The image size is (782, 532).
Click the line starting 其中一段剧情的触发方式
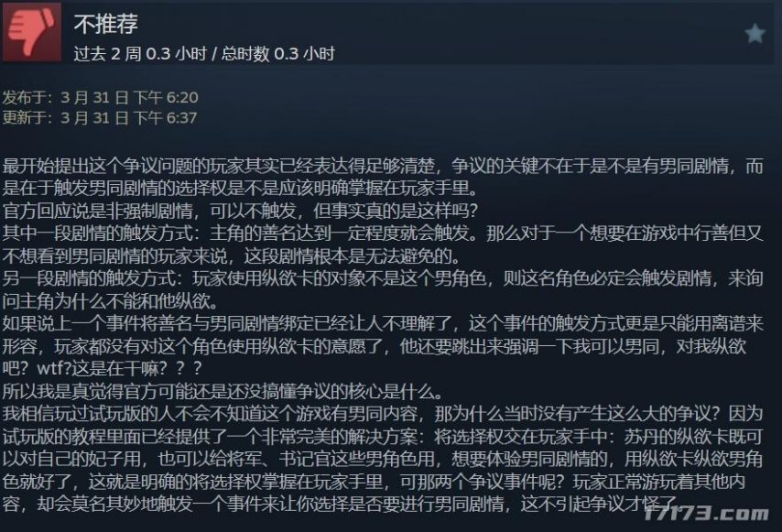(x=383, y=233)
